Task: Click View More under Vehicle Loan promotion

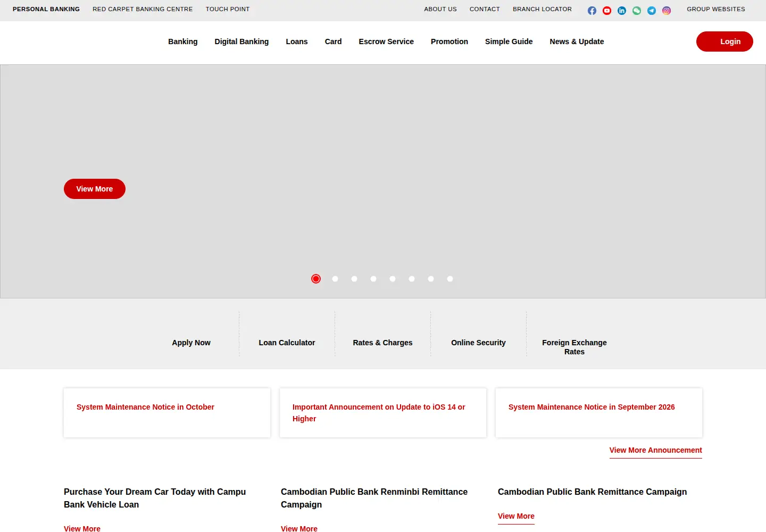Action: tap(82, 528)
